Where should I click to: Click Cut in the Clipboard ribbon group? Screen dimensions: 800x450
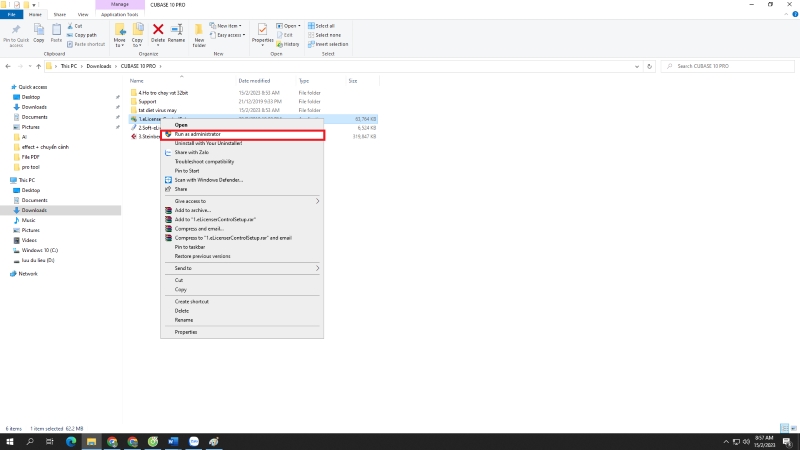point(74,26)
